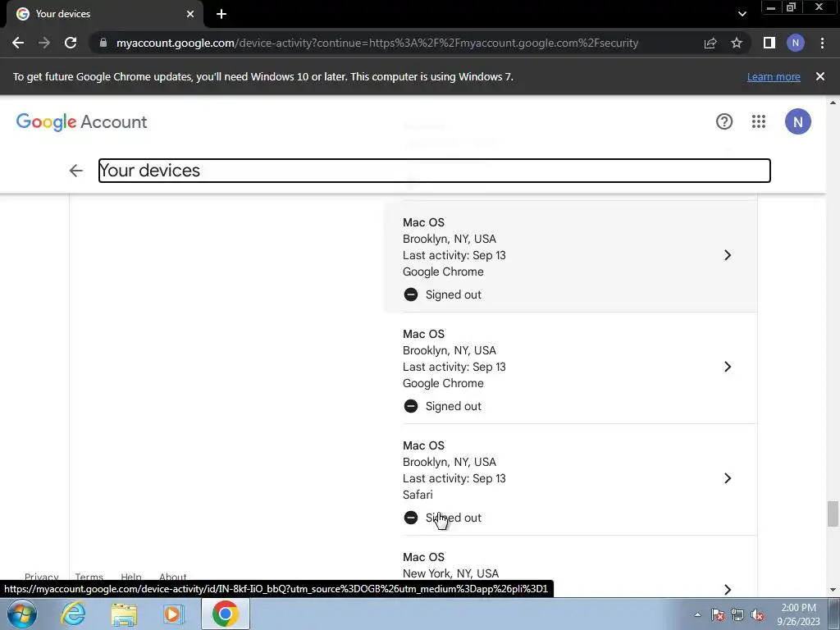
Task: Open Learn more link about Chrome updates
Action: pyautogui.click(x=774, y=76)
